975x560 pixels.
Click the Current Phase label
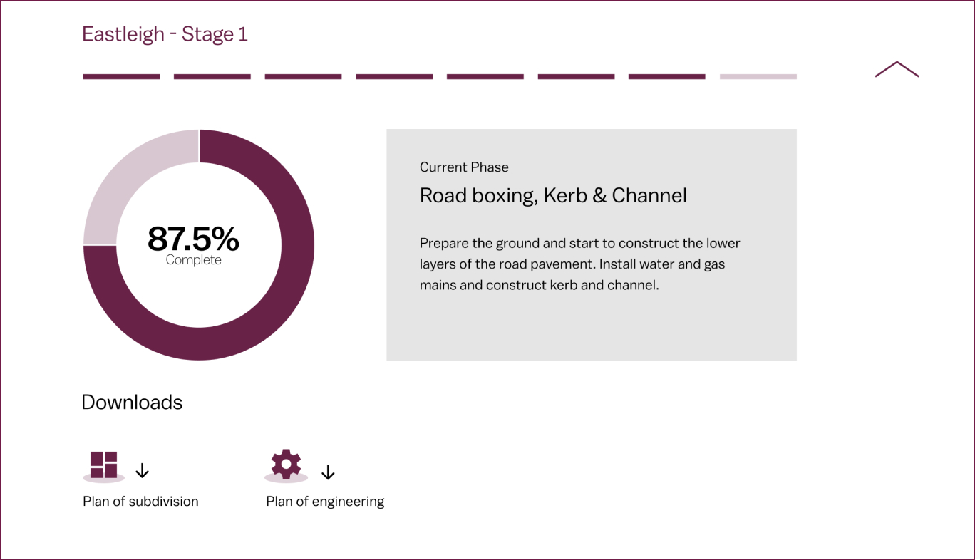tap(464, 167)
